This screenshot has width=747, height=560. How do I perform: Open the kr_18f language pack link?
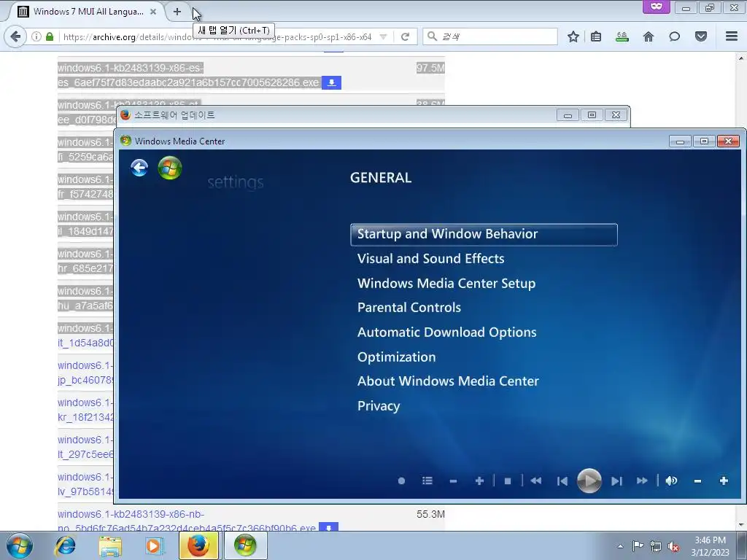pyautogui.click(x=86, y=410)
